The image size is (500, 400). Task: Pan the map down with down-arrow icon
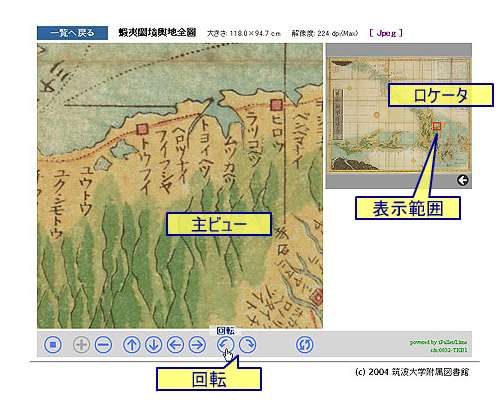point(153,345)
